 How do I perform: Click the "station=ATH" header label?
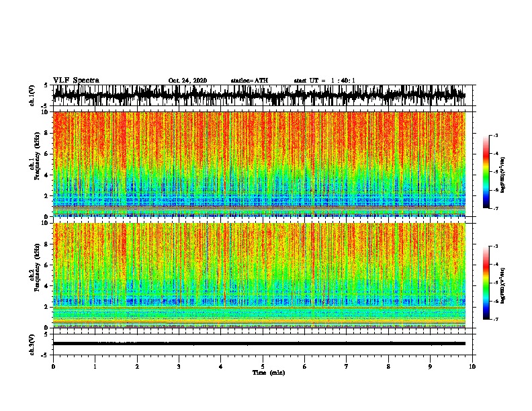249,81
